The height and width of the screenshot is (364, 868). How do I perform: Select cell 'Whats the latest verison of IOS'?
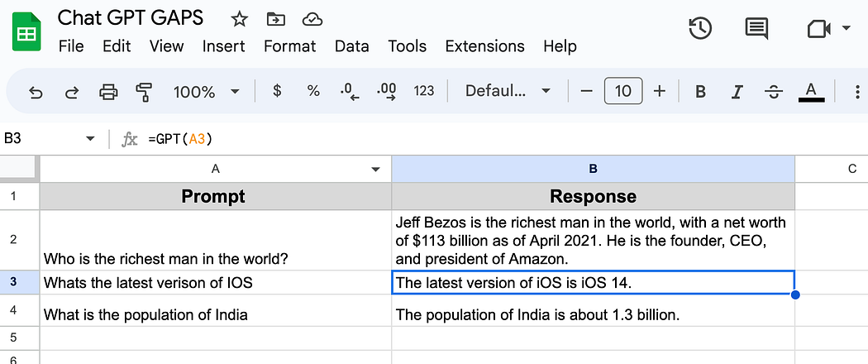(215, 283)
